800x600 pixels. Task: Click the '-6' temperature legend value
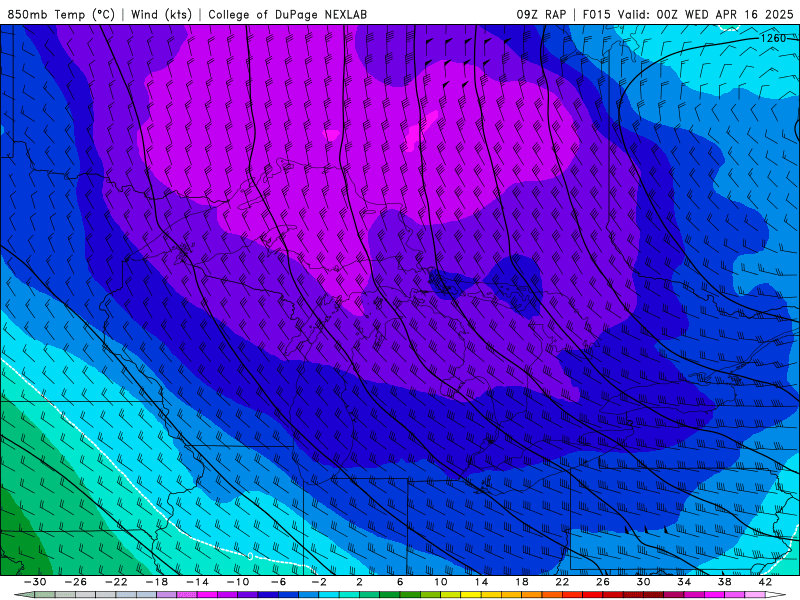click(x=278, y=582)
